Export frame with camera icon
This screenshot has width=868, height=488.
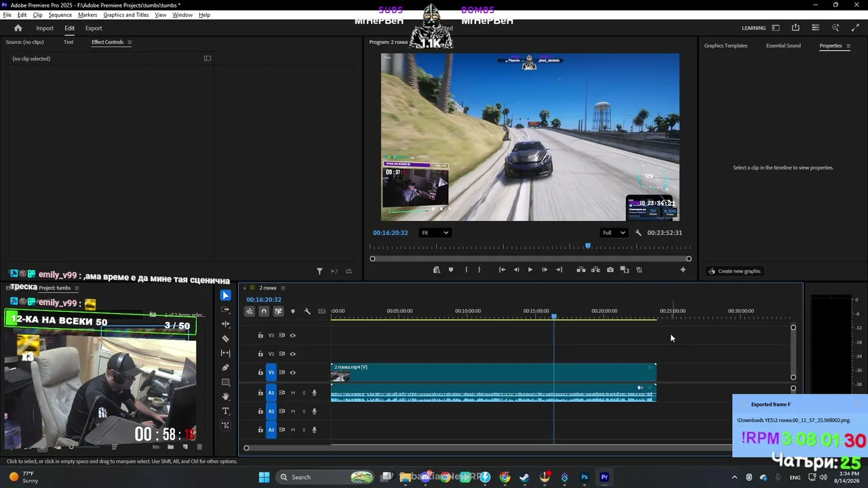tap(610, 270)
